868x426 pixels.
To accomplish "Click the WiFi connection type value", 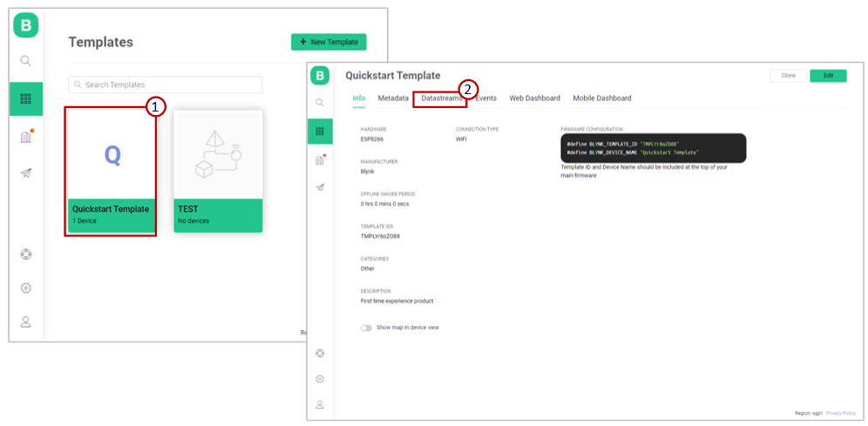I will click(461, 139).
